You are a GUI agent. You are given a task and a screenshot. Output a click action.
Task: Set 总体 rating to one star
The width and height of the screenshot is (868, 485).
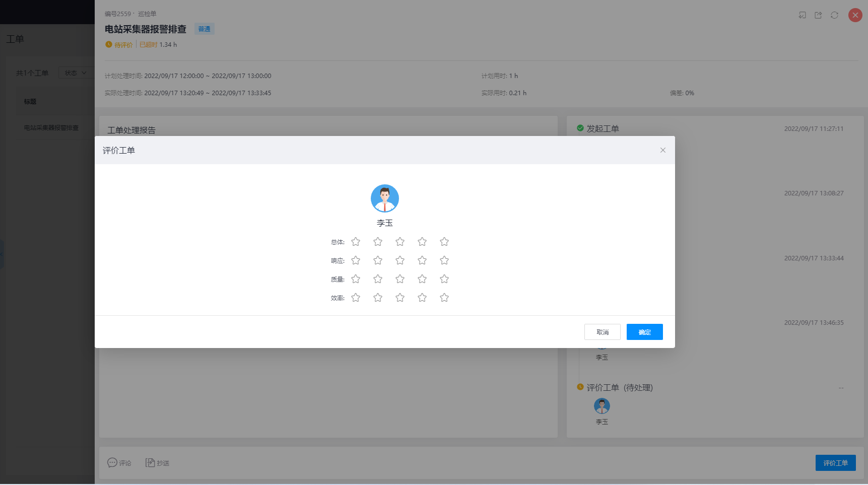[x=356, y=242]
